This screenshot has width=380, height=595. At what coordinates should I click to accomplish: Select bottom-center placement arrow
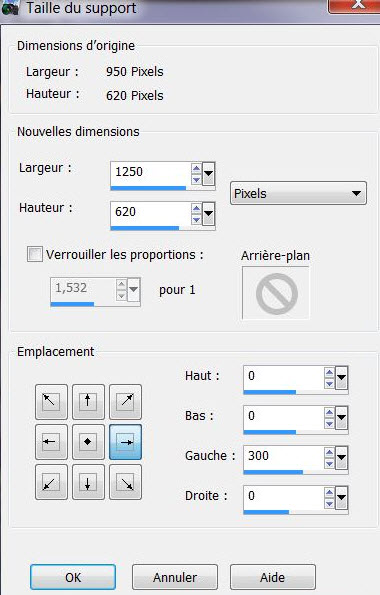[x=88, y=482]
